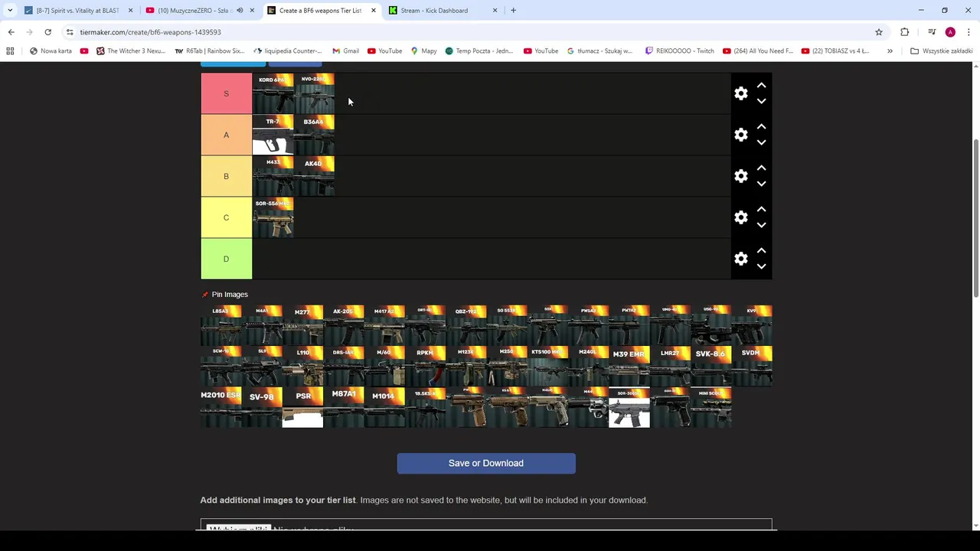Open Gmail bookmark
Screen dimensions: 980x551
pyautogui.click(x=345, y=51)
